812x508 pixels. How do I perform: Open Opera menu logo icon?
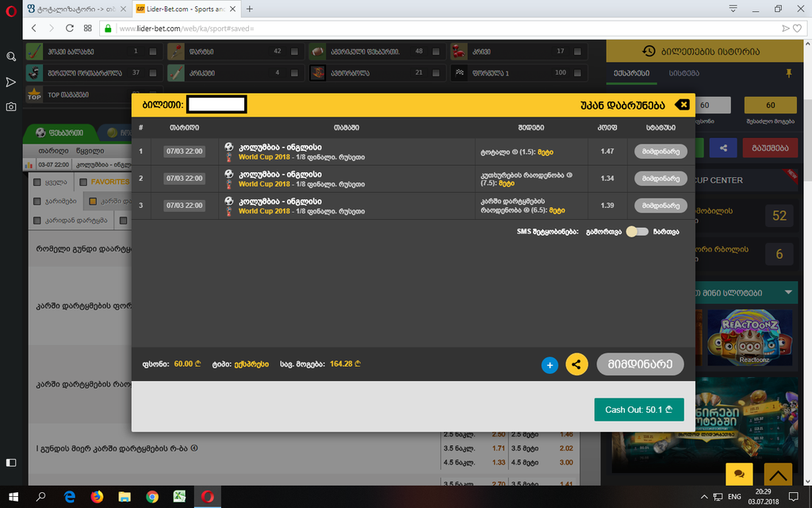[11, 11]
